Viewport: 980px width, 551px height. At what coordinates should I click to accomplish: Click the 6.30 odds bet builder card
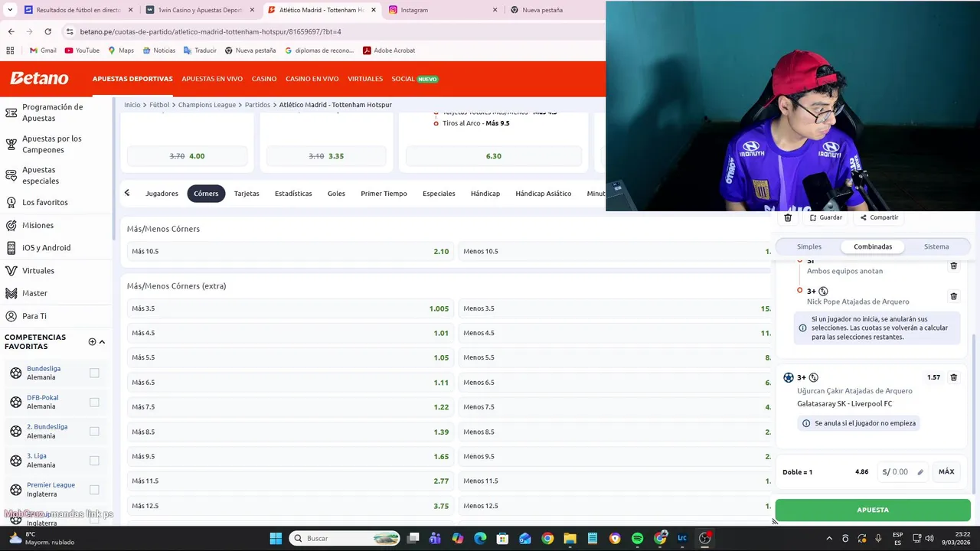(493, 156)
